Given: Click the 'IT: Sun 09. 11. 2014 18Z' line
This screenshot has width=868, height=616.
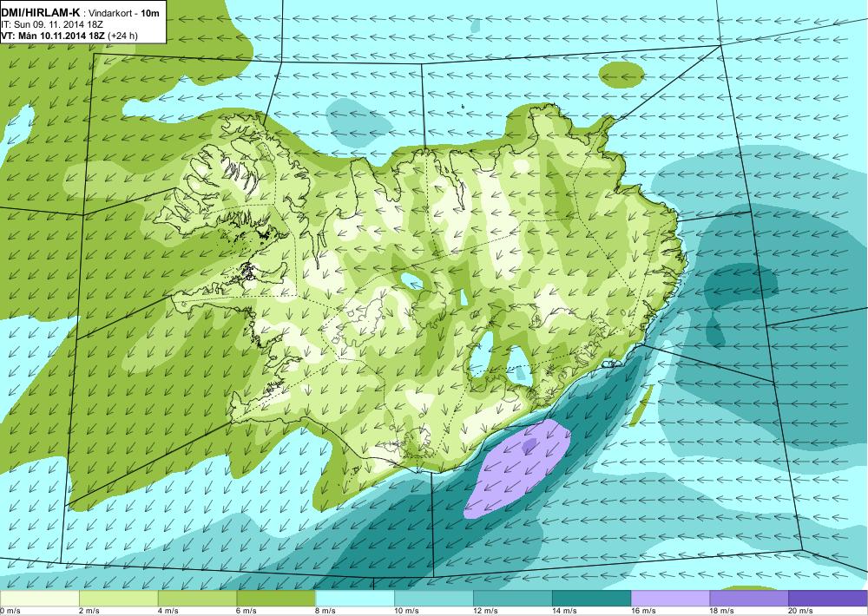Looking at the screenshot, I should pyautogui.click(x=53, y=25).
